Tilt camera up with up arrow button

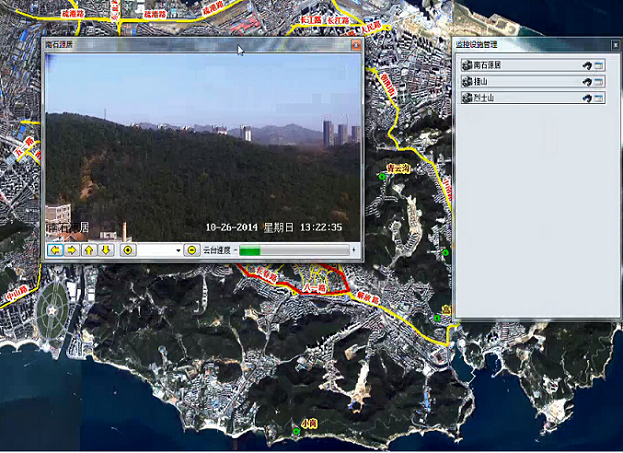pyautogui.click(x=88, y=250)
